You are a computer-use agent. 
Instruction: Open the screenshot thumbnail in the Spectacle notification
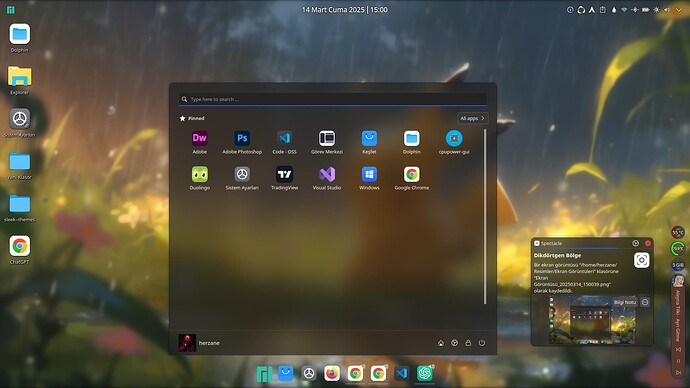pos(592,320)
